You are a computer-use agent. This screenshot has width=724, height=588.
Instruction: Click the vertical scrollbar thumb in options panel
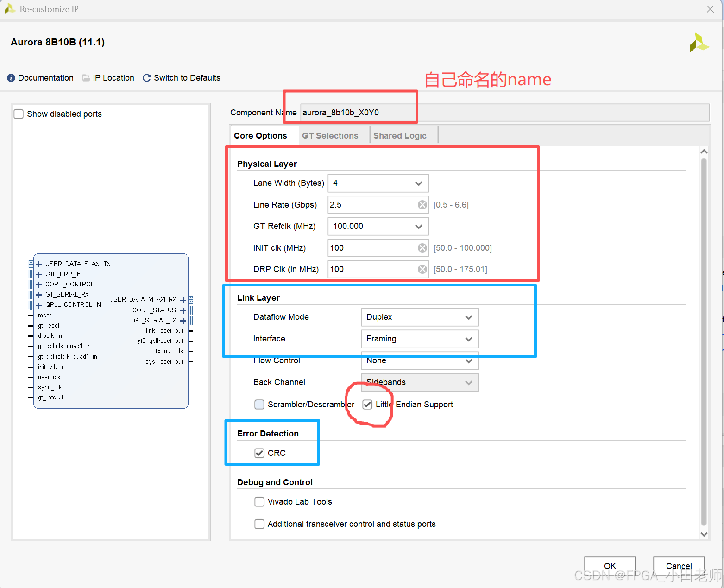coord(704,342)
